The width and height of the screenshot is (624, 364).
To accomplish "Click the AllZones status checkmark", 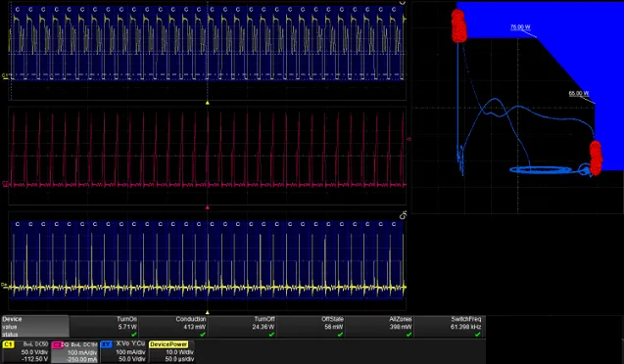I will pyautogui.click(x=409, y=335).
